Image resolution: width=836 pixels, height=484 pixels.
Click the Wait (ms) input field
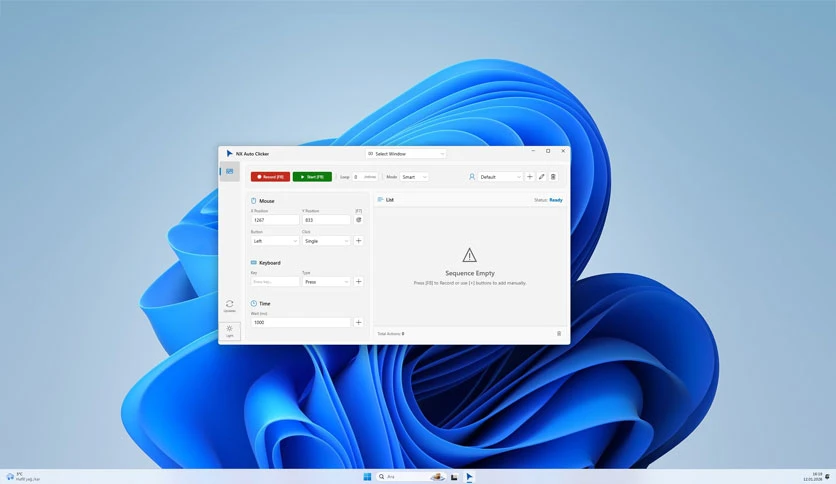point(301,322)
